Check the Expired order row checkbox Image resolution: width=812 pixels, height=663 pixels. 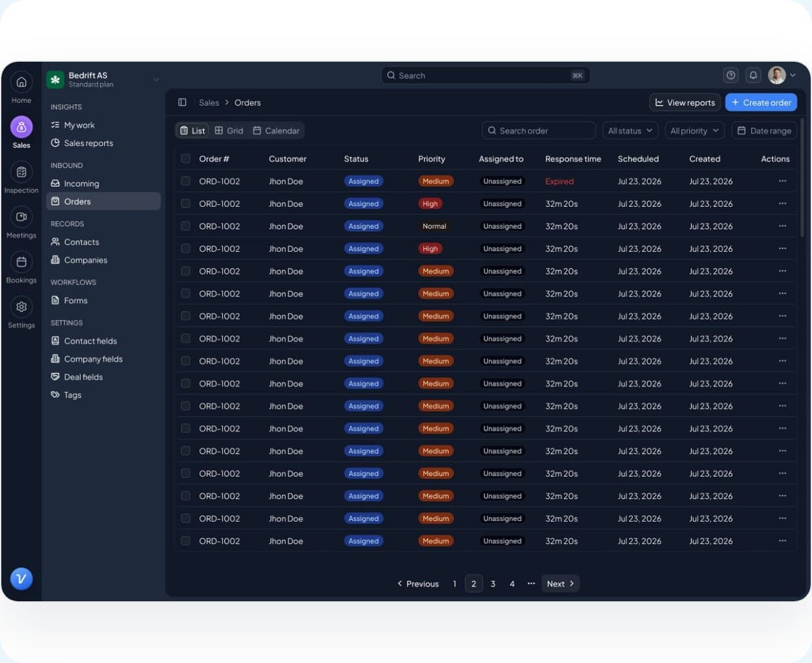pos(186,181)
